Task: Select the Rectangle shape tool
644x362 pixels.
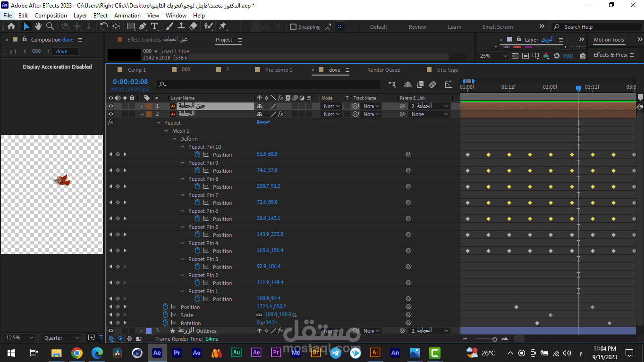Action: (131, 26)
